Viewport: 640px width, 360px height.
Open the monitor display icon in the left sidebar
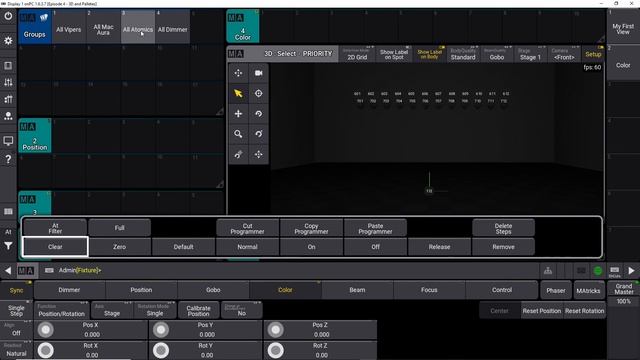[8, 141]
